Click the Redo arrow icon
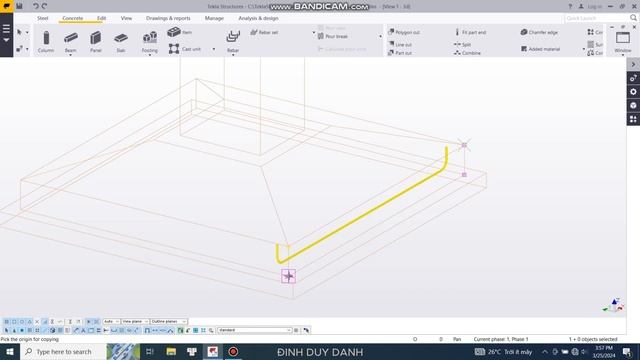 click(x=44, y=6)
